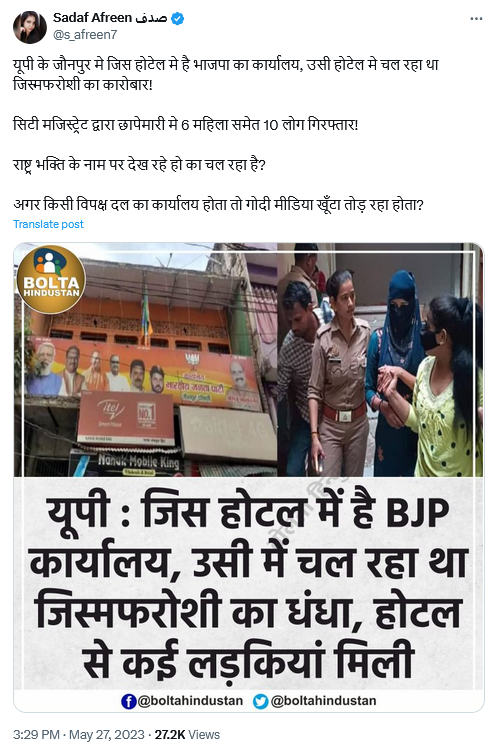This screenshot has height=754, width=497.
Task: Click the Bolta Hindustan logo badge
Action: click(50, 279)
